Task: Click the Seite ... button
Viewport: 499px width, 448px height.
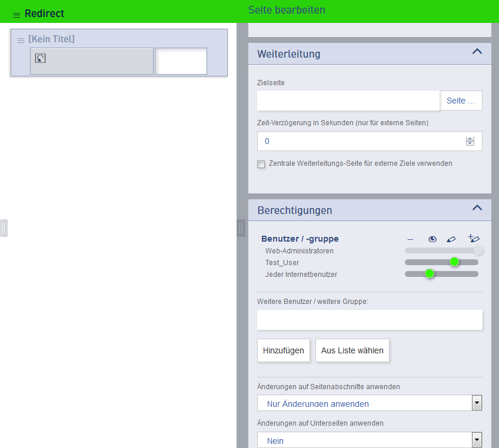Action: click(x=461, y=101)
